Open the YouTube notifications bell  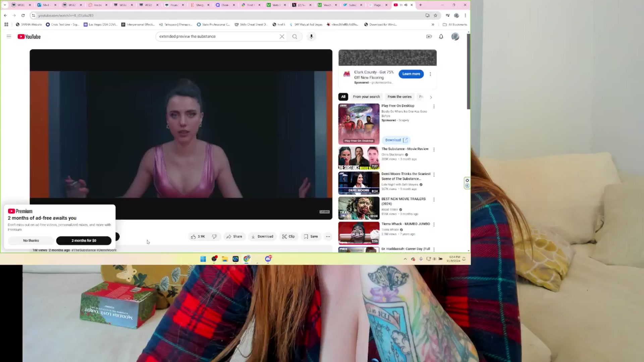441,37
